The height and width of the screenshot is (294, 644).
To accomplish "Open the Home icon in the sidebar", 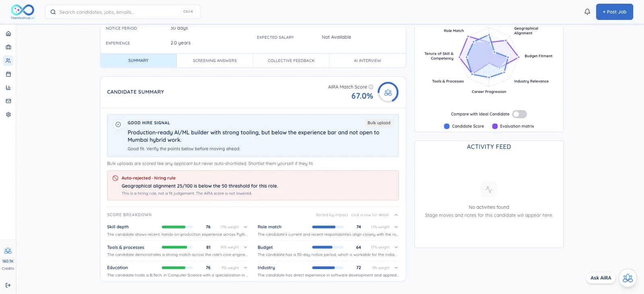I will pyautogui.click(x=8, y=34).
